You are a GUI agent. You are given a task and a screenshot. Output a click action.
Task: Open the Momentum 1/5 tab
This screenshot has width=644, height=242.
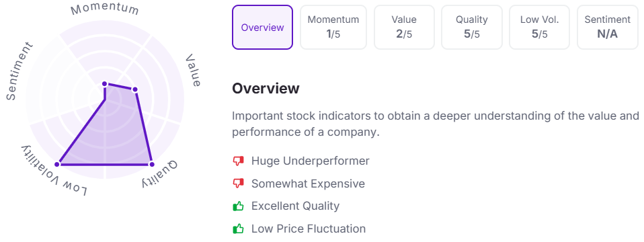pyautogui.click(x=333, y=27)
